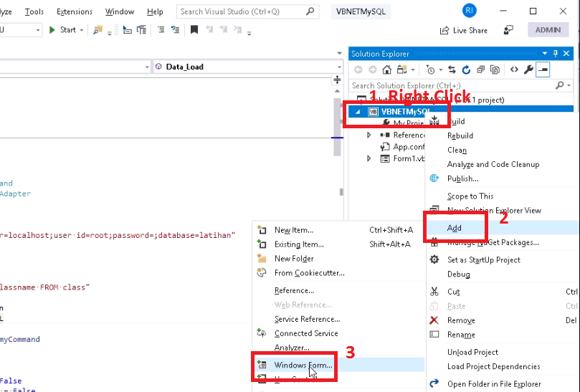
Task: Select Set as StartUp Project
Action: click(x=503, y=259)
